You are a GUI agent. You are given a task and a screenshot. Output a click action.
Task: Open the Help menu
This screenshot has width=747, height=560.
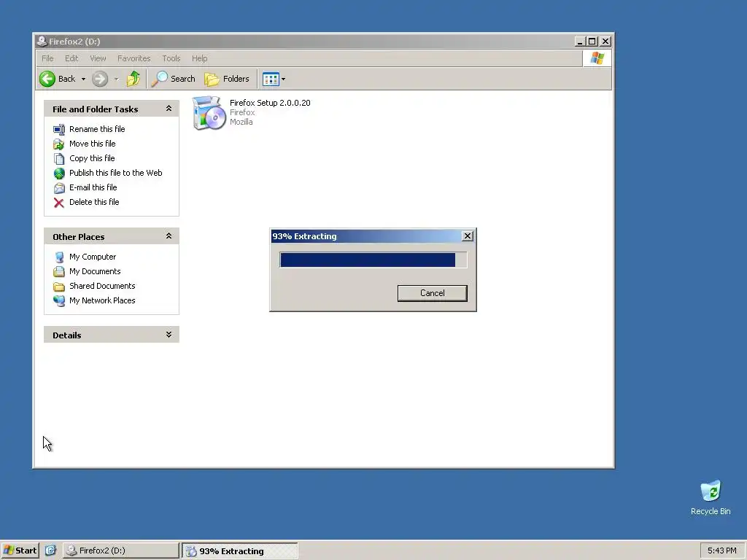click(x=200, y=58)
